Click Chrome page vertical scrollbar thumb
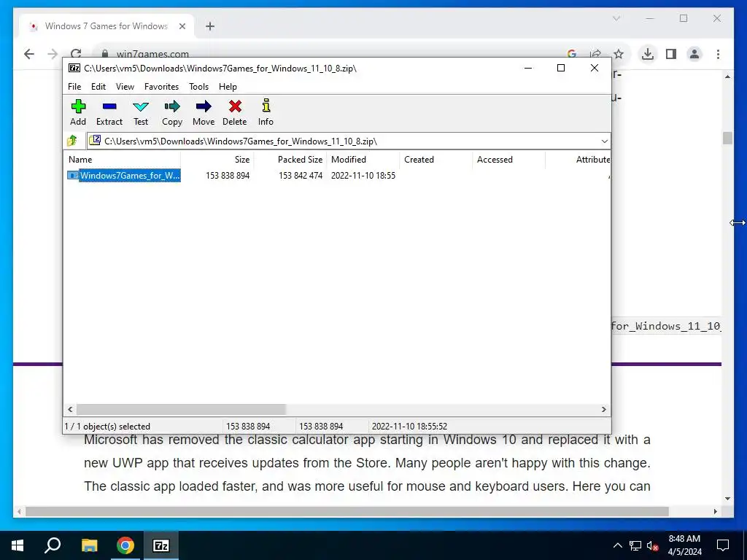 [727, 138]
